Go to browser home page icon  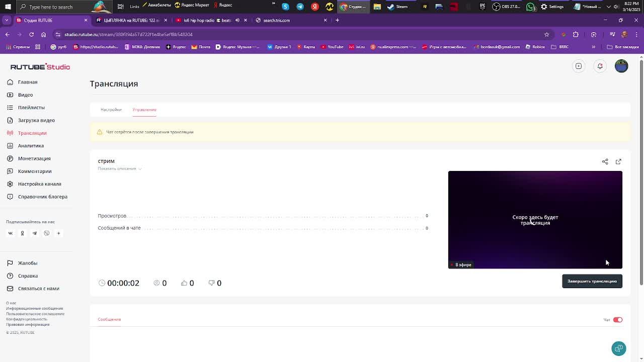[x=43, y=34]
